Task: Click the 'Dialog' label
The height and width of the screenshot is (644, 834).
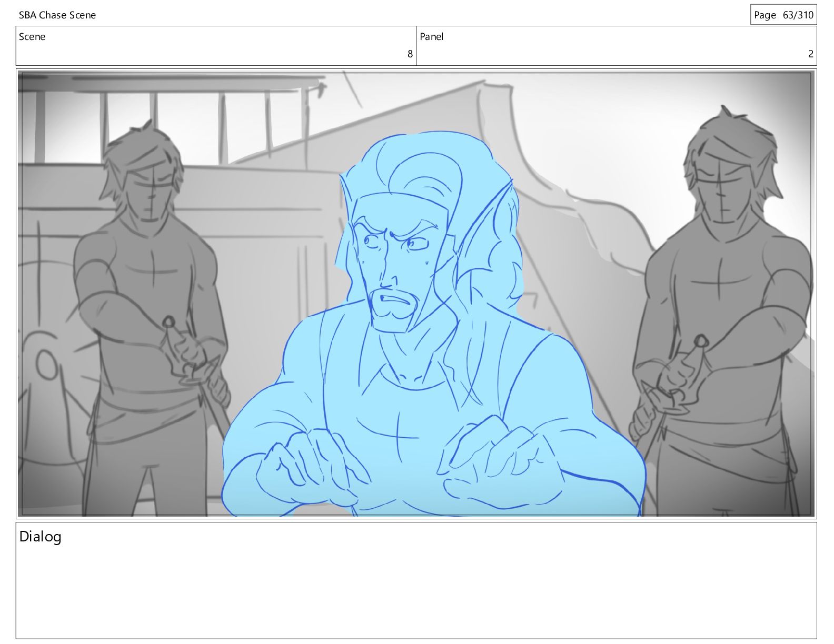Action: 40,537
